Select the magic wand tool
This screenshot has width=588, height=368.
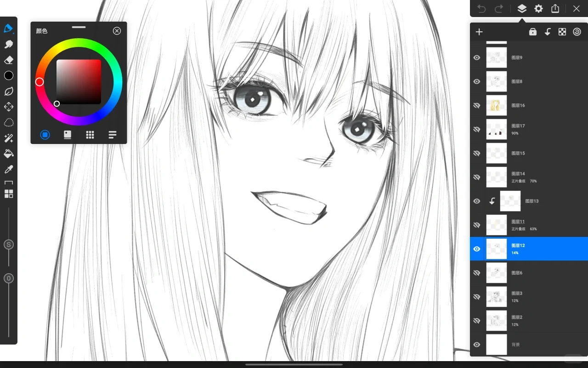click(8, 138)
